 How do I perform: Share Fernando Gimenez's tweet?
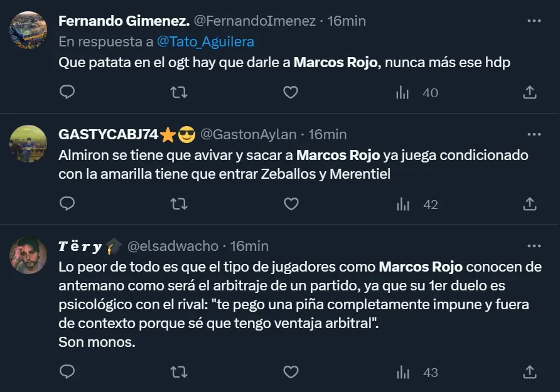pyautogui.click(x=530, y=93)
